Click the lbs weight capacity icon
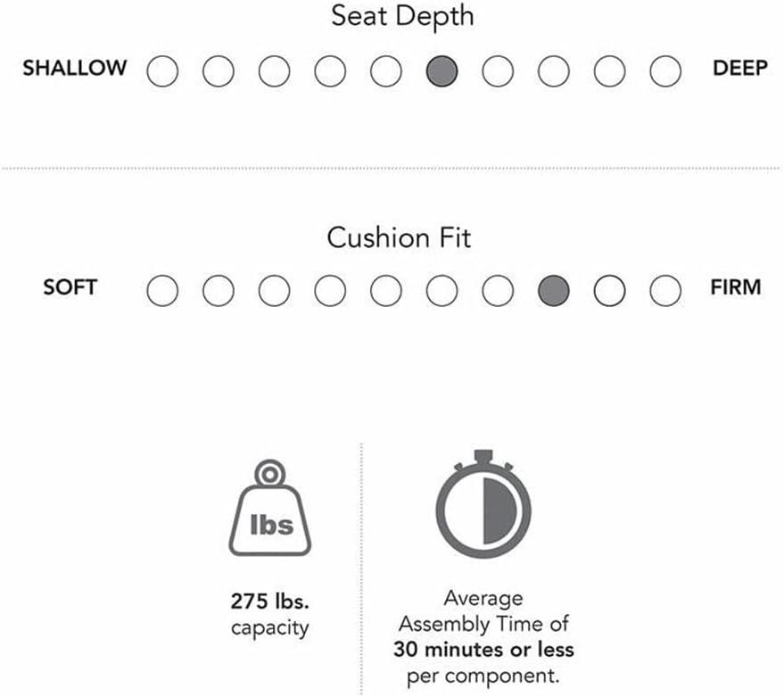Viewport: 784px width, 697px height. 270,508
